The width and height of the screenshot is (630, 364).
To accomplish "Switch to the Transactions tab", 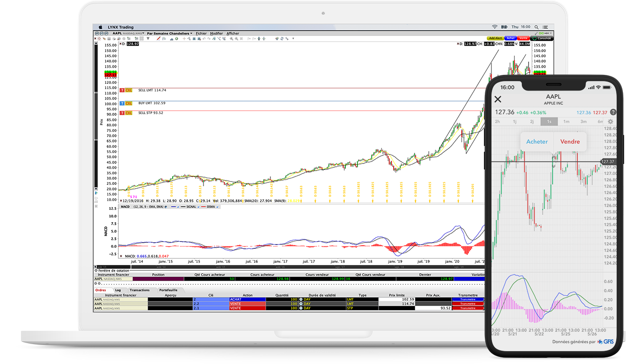I will tap(139, 290).
